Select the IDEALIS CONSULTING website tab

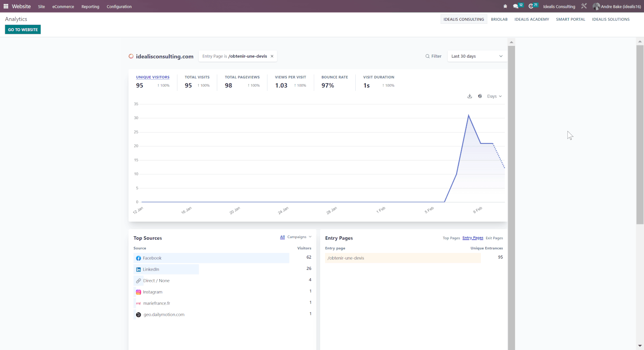pos(464,19)
